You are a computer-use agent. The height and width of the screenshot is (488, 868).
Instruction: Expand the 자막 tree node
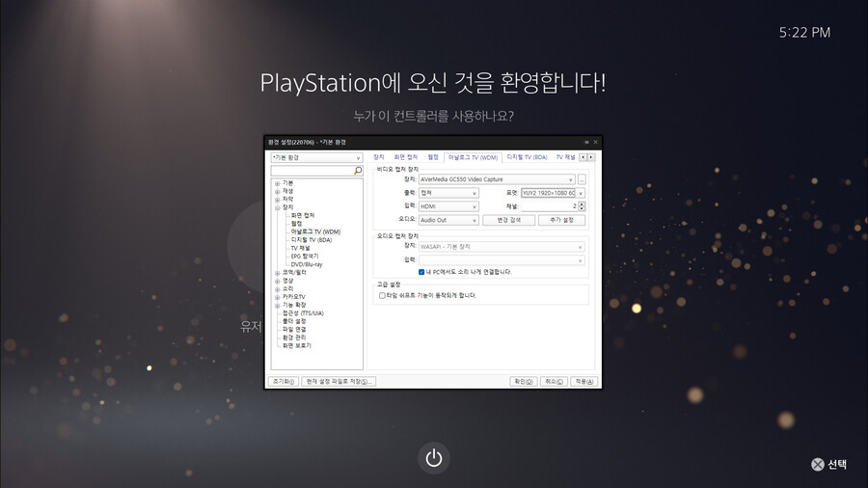point(278,200)
